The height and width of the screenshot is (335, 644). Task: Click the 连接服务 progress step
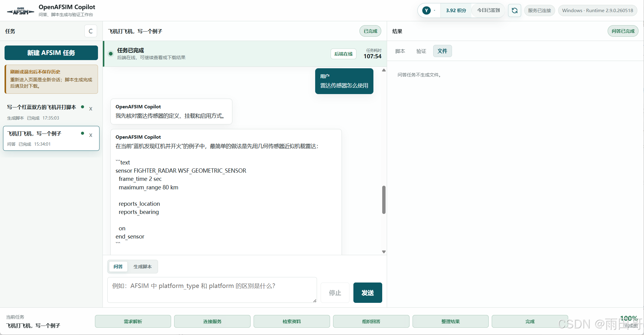[212, 321]
